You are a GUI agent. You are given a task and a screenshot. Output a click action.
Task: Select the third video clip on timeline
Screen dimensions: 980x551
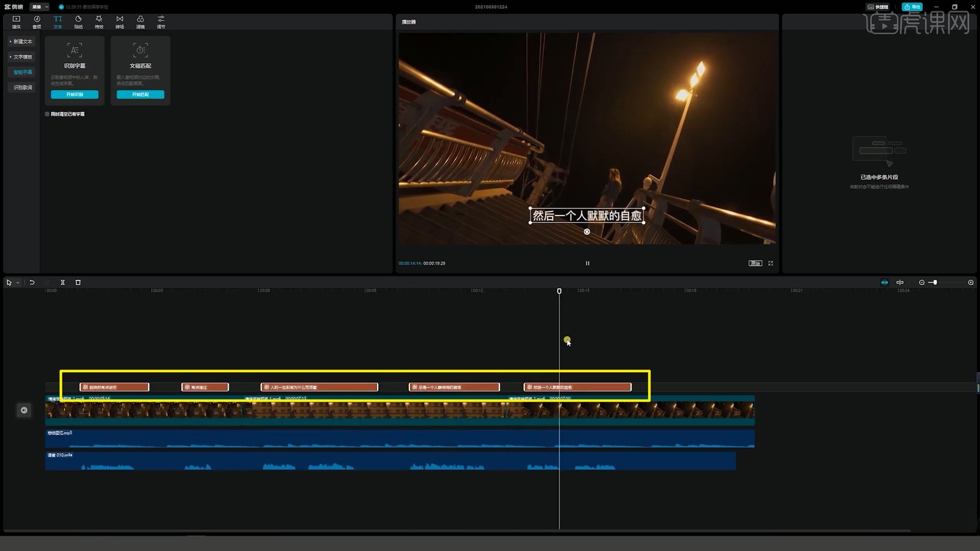[x=630, y=410]
